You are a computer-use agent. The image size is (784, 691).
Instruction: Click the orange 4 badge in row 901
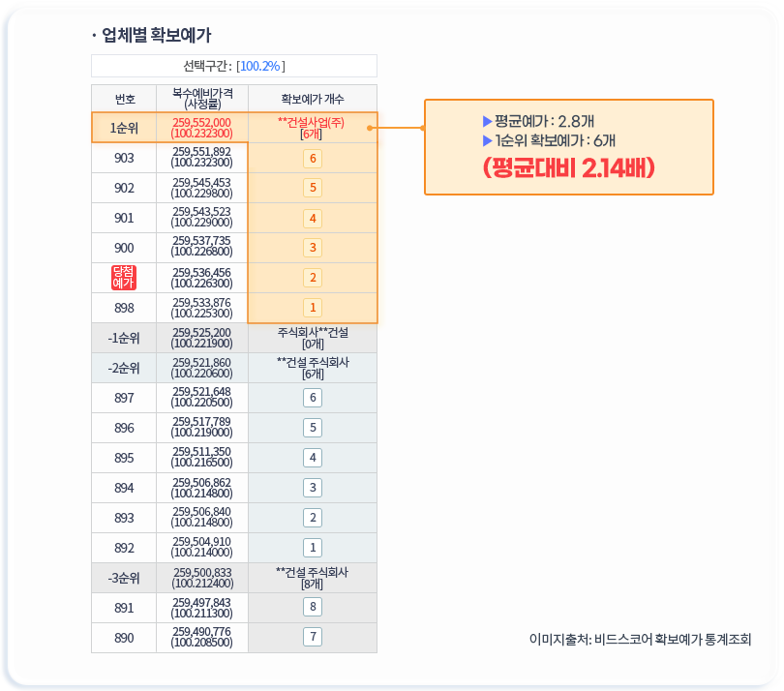click(313, 219)
